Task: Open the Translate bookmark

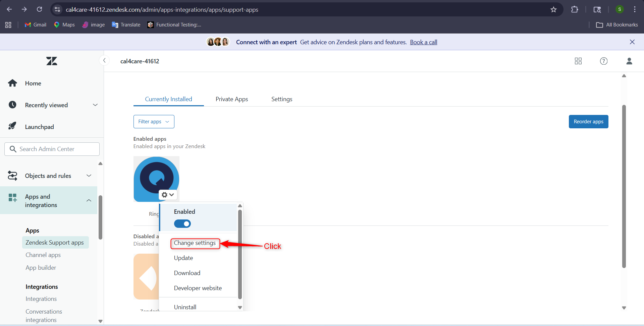Action: pos(126,25)
